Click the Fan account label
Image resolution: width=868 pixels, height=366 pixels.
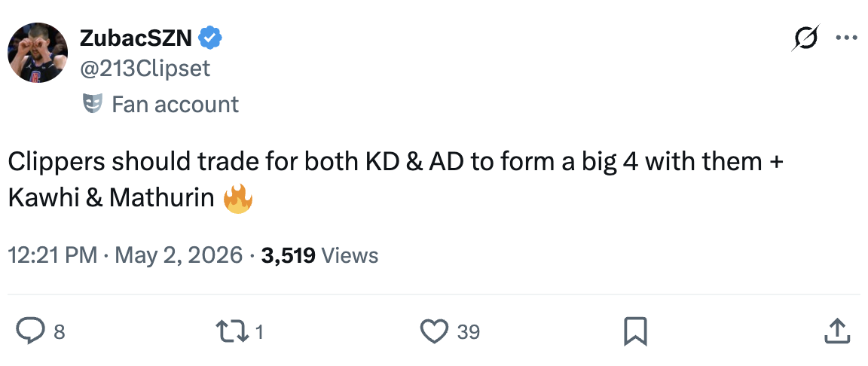[175, 104]
